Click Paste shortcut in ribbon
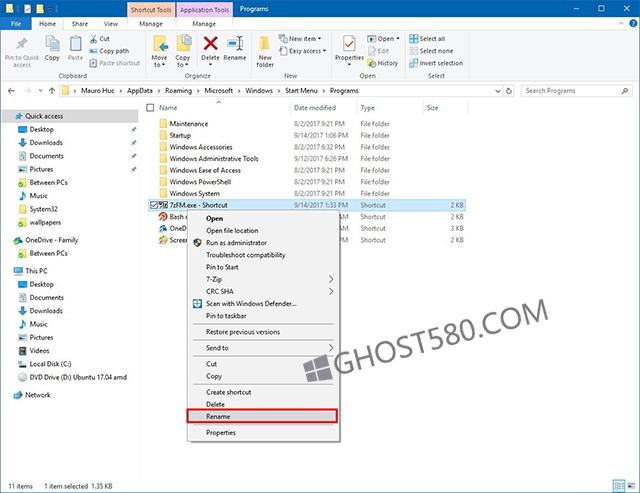The image size is (640, 493). point(115,63)
